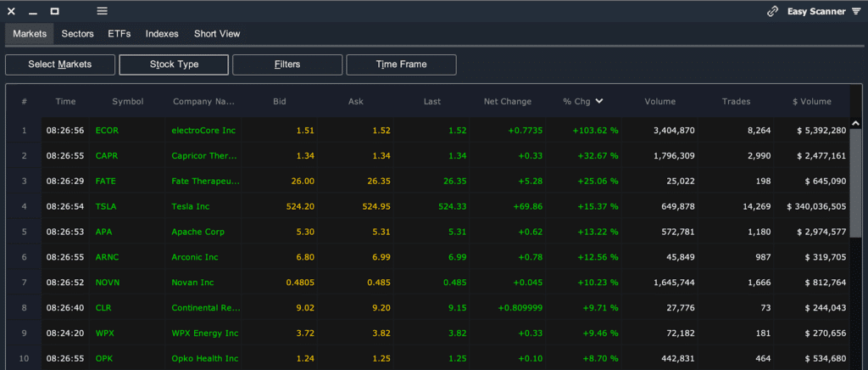Switch to the Sectors tab
Viewport: 868px width, 370px height.
click(x=77, y=34)
